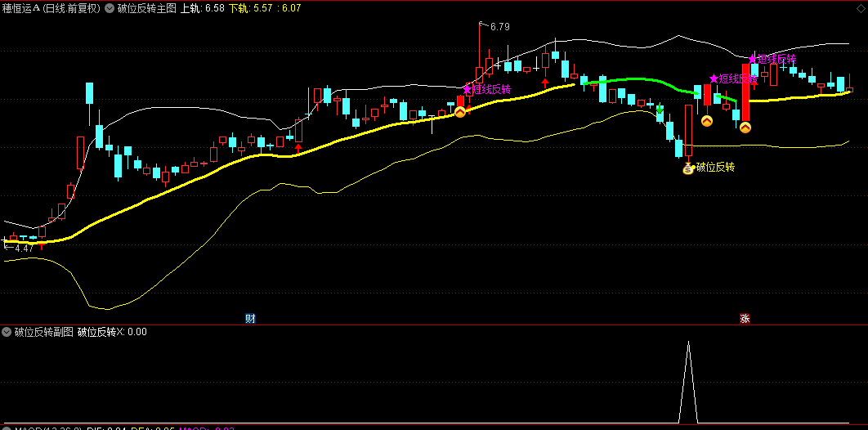Click the 穗恒运A (日线.前复权) chart title
Screen dimensions: 868x430
tap(51, 8)
